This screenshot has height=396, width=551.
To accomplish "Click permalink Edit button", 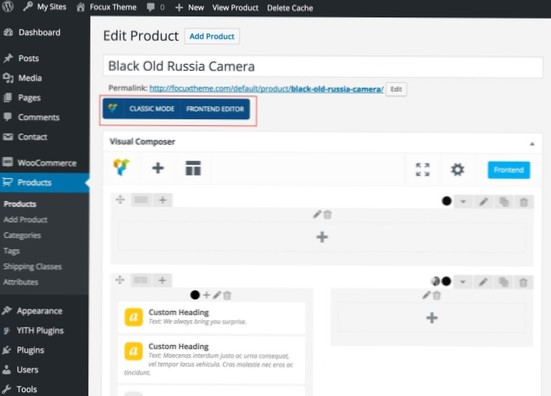I will tap(396, 89).
